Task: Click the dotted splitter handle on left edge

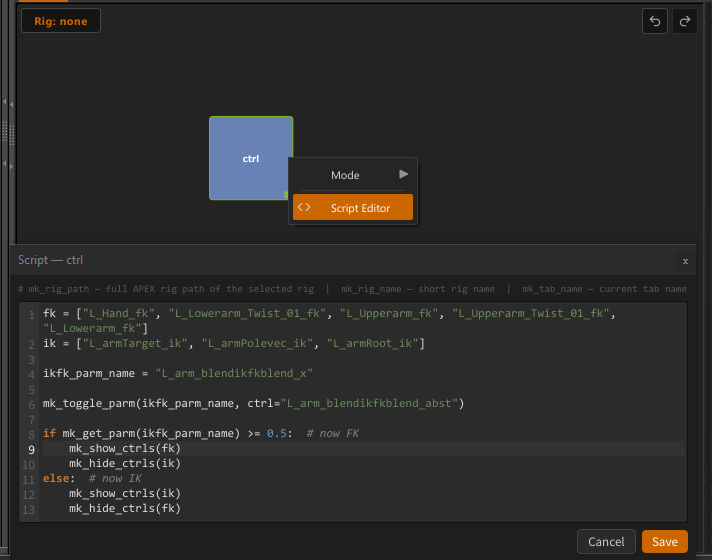Action: (8, 134)
